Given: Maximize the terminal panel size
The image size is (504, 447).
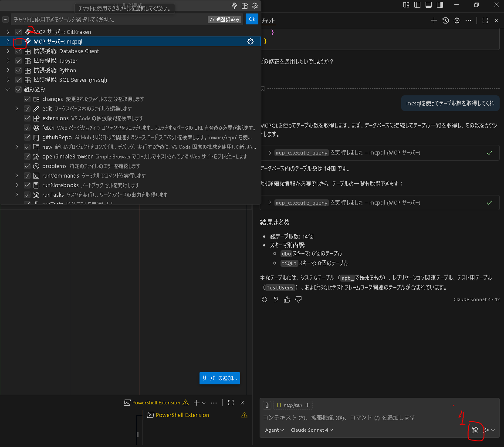Looking at the screenshot, I should [231, 403].
